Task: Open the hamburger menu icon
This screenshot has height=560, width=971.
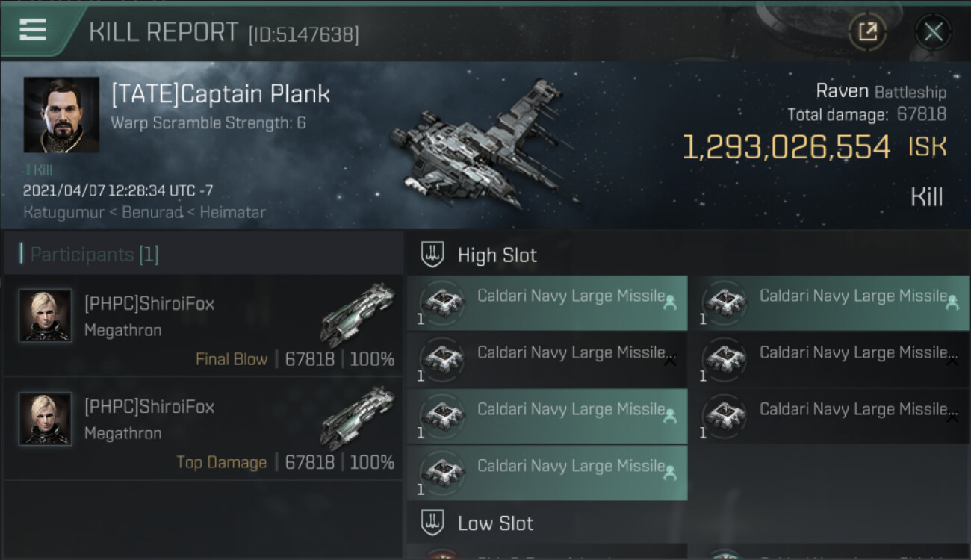Action: tap(34, 30)
